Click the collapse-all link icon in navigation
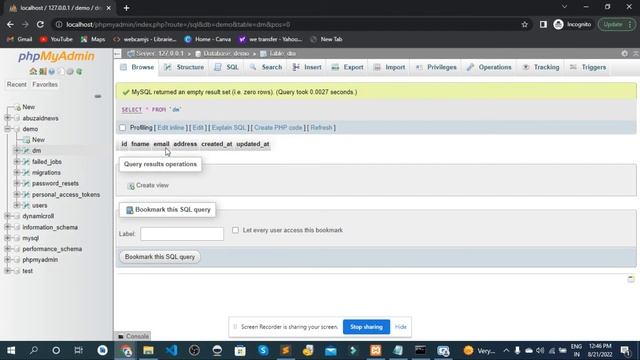Screen dimensions: 640x360 (98, 96)
